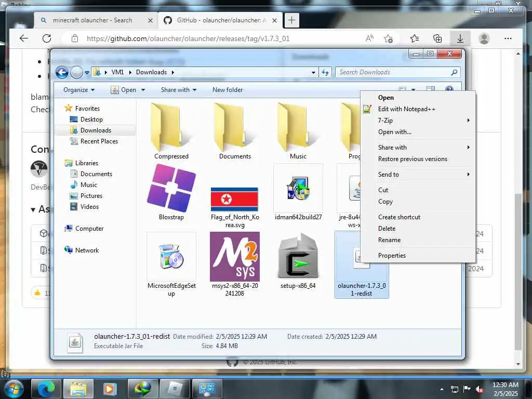Expand Share with context submenu
This screenshot has width=532, height=399.
point(418,147)
